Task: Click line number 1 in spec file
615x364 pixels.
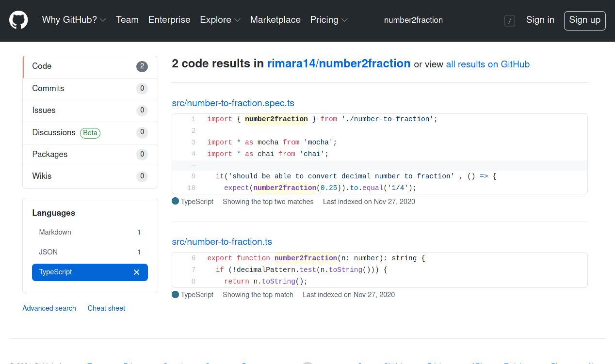Action: pyautogui.click(x=193, y=119)
